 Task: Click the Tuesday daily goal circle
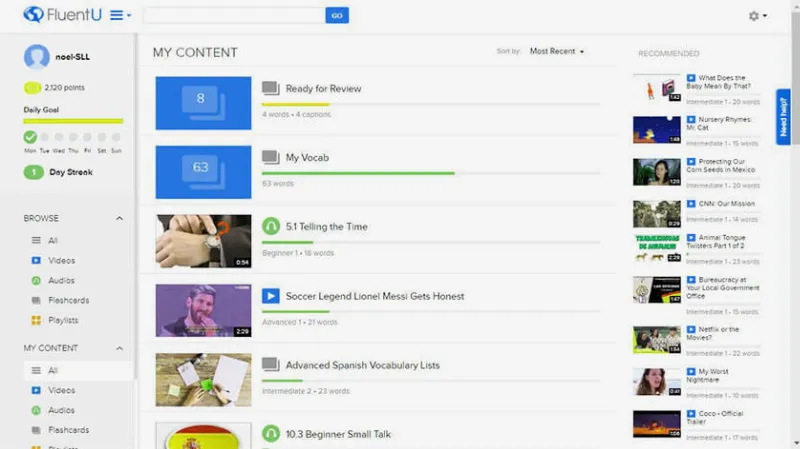coord(45,137)
